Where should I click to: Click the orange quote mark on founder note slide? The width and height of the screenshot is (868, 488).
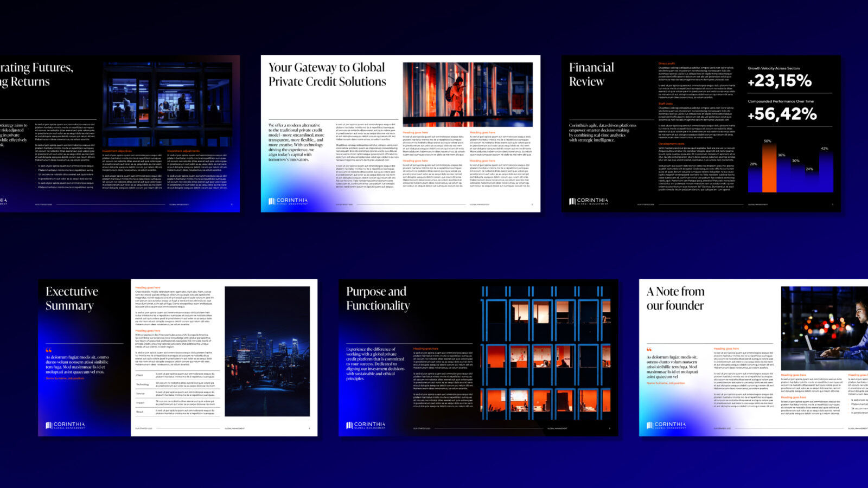pos(649,350)
